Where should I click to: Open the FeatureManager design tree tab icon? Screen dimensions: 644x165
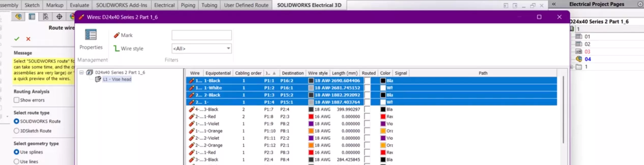[x=18, y=17]
